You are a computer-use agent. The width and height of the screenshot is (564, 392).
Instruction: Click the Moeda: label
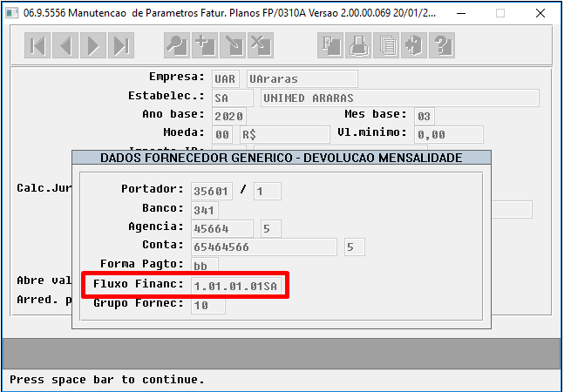coord(184,132)
